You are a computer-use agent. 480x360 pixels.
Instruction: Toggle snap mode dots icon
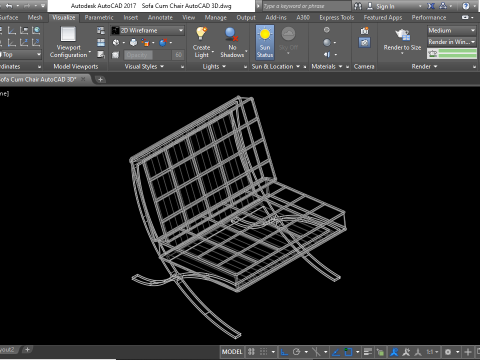(x=263, y=352)
